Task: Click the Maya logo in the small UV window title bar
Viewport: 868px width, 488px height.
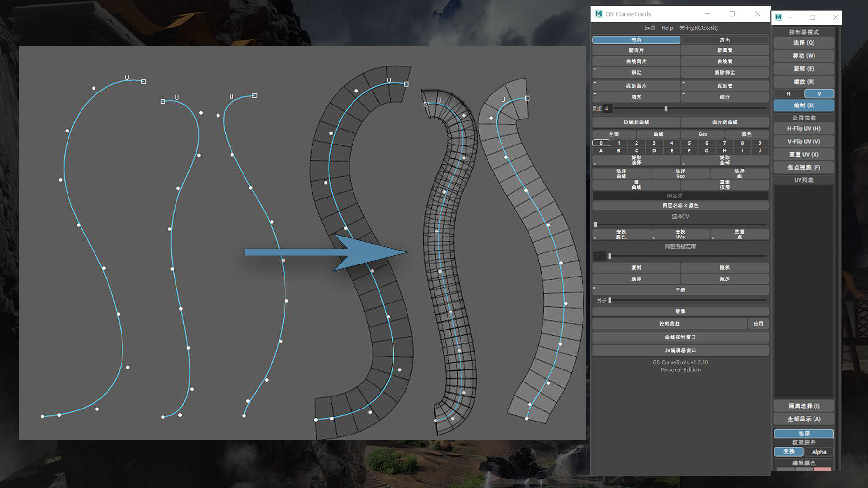Action: pyautogui.click(x=778, y=17)
